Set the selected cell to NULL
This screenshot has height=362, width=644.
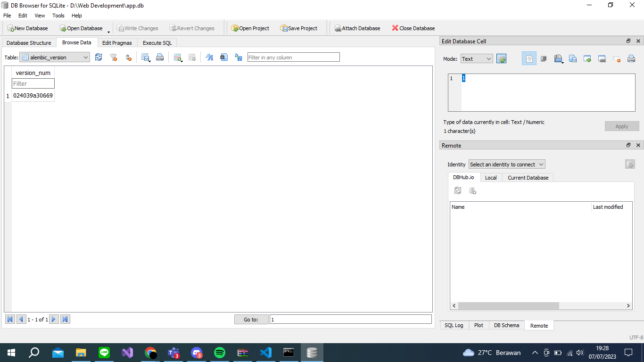click(x=617, y=58)
